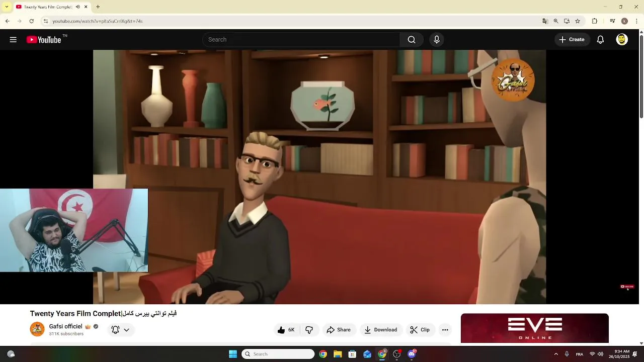The height and width of the screenshot is (362, 644).
Task: Open the subscription notification bell dropdown
Action: (120, 330)
